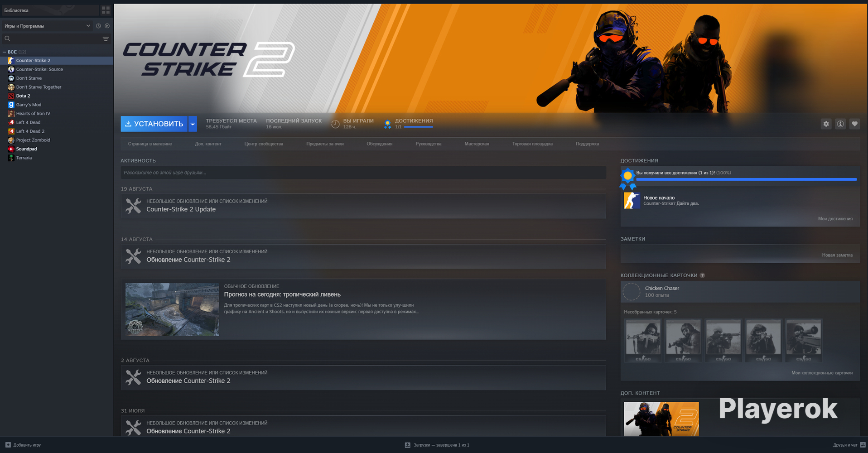868x453 pixels.
Task: Toggle the ready-to-play filter icon
Action: (107, 26)
